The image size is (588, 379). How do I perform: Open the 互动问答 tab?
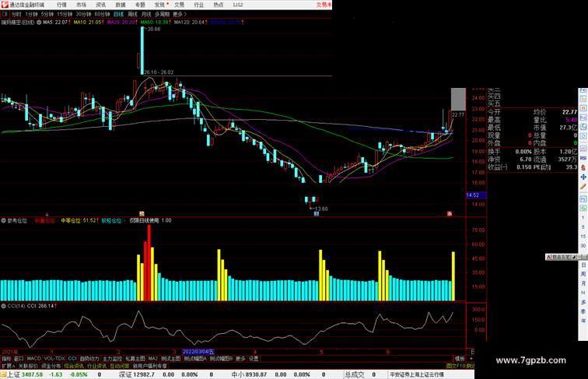coord(120,366)
